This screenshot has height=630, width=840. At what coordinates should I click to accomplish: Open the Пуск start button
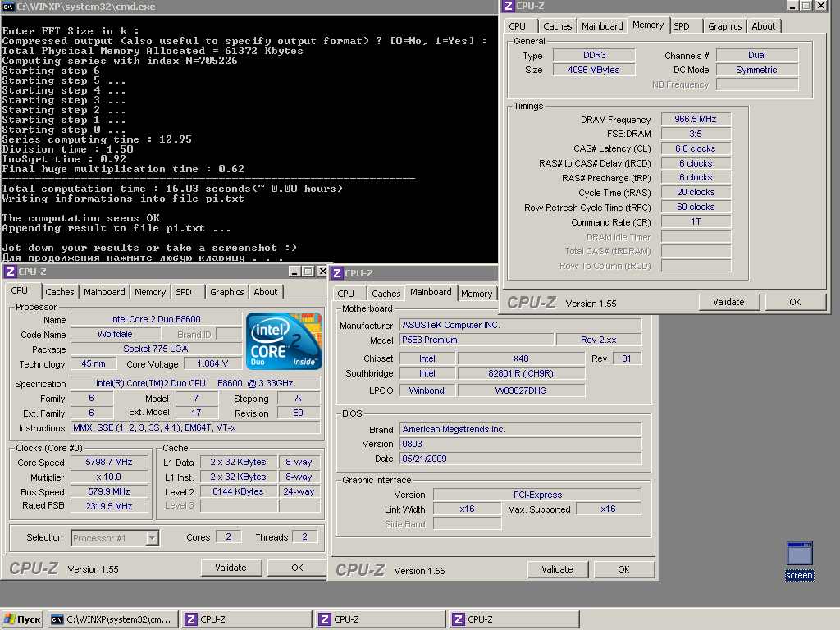coord(22,619)
